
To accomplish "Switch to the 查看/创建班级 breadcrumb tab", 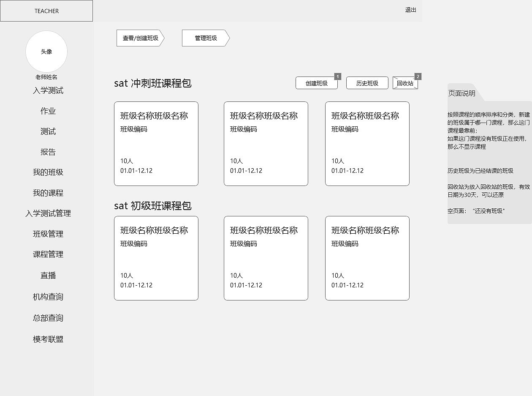I will click(139, 38).
